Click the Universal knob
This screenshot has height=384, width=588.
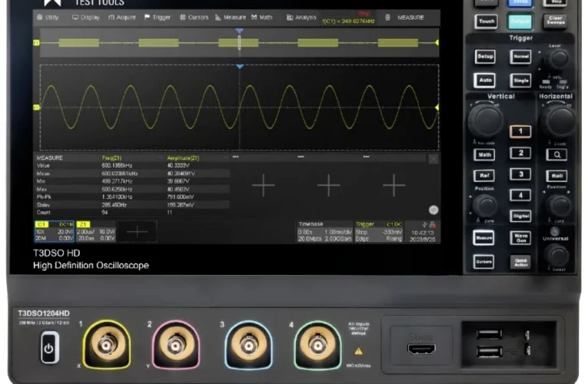[557, 255]
